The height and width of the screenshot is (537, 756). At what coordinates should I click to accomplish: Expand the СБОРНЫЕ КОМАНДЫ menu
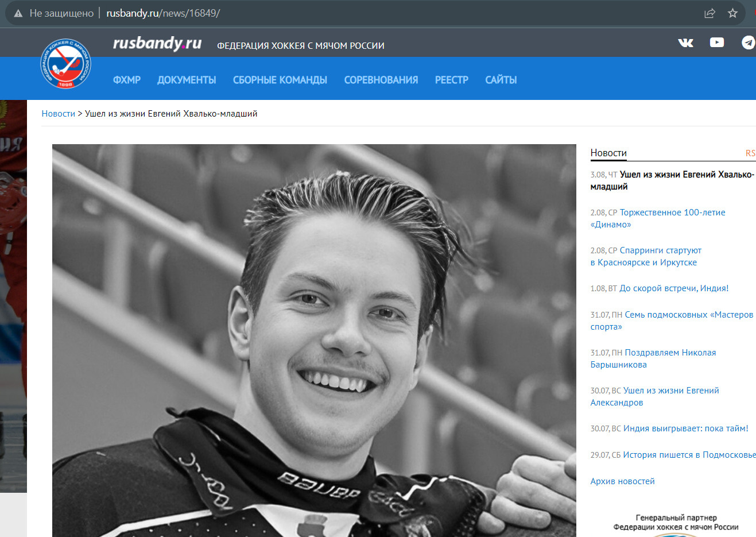coord(280,80)
